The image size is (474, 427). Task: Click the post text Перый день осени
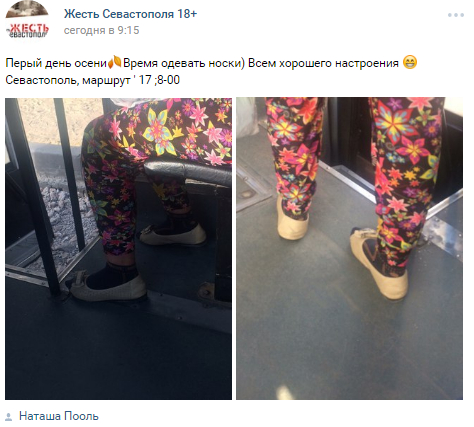(x=56, y=63)
